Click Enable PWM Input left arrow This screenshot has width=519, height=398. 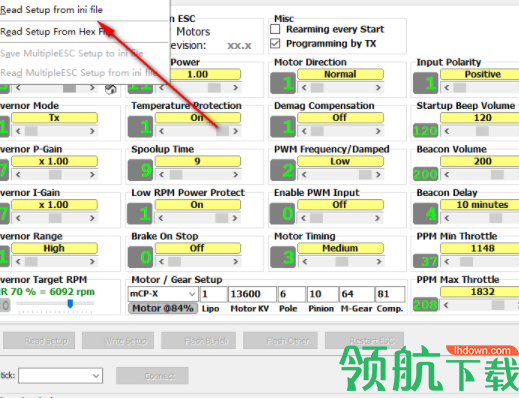pos(303,218)
